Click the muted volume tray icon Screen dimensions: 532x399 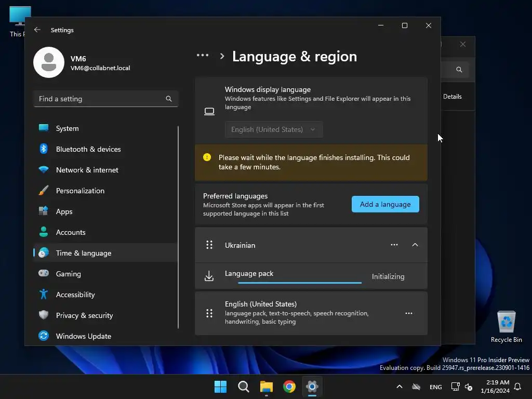point(469,387)
